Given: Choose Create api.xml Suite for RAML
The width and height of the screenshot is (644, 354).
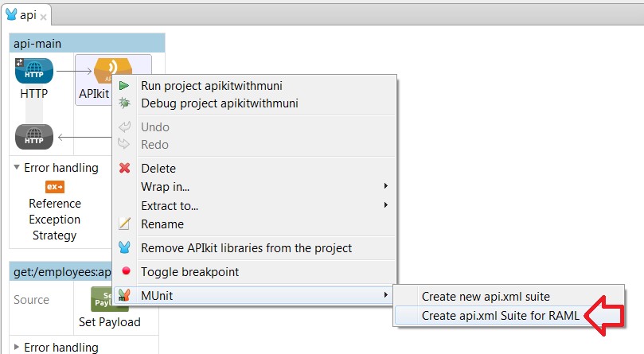Looking at the screenshot, I should pos(489,315).
